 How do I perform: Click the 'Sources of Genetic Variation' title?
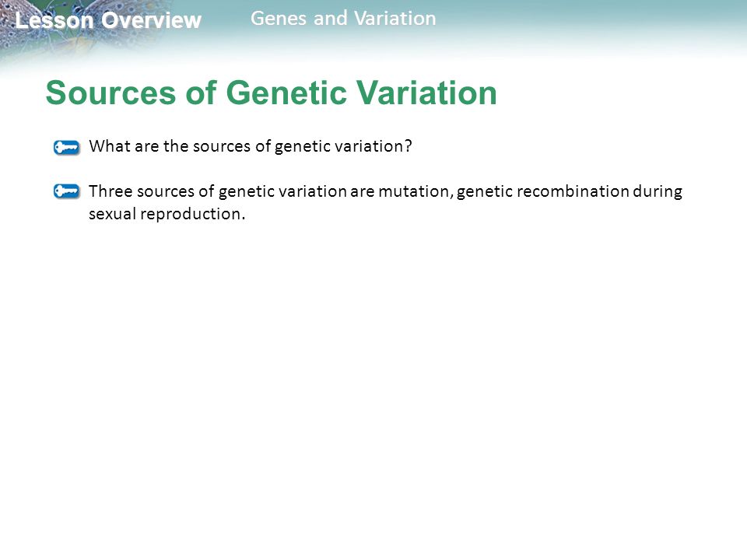[x=271, y=93]
